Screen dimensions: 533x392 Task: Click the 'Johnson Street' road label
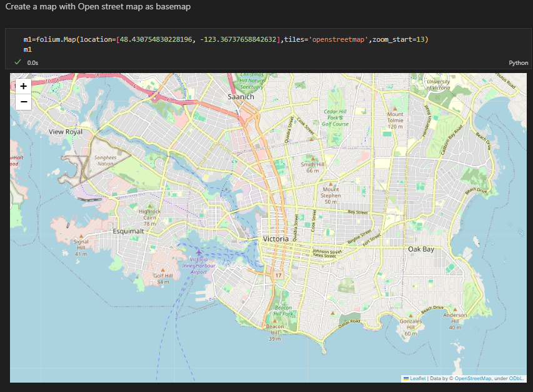coord(327,252)
